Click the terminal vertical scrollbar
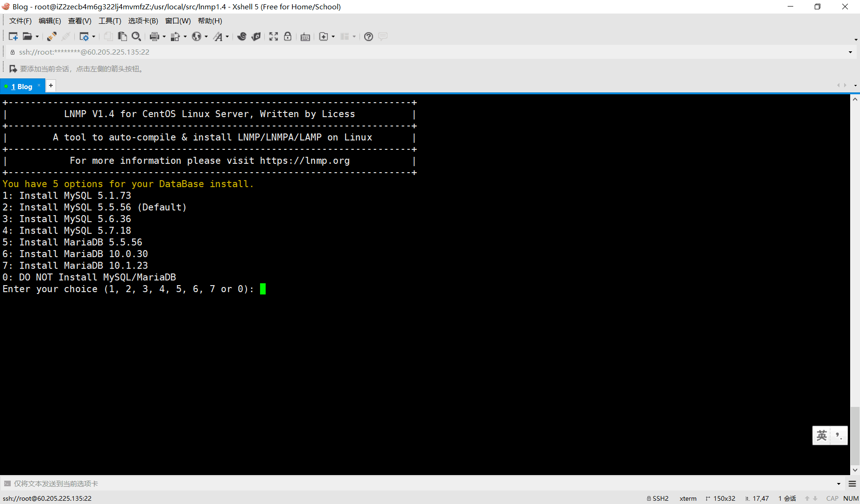 point(855,285)
